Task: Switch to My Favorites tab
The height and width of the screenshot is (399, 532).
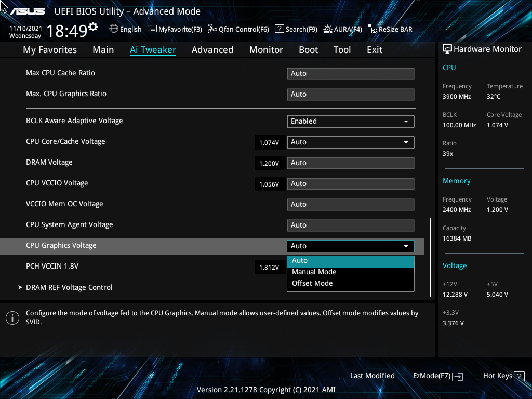Action: click(x=50, y=50)
